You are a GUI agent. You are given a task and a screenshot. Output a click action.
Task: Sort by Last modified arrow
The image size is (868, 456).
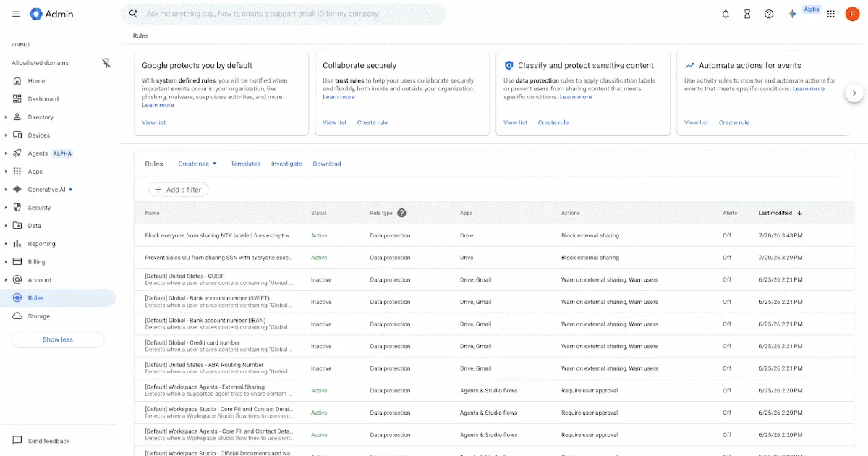799,213
